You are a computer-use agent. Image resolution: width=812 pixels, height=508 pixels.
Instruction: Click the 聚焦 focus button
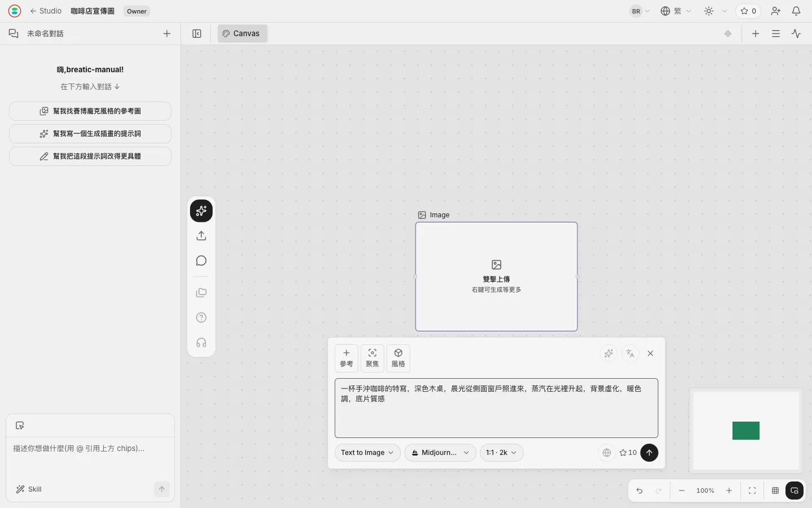coord(372,358)
